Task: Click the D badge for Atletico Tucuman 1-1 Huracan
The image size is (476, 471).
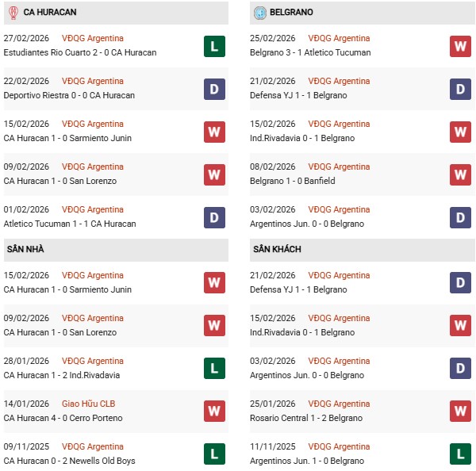Action: pos(214,217)
